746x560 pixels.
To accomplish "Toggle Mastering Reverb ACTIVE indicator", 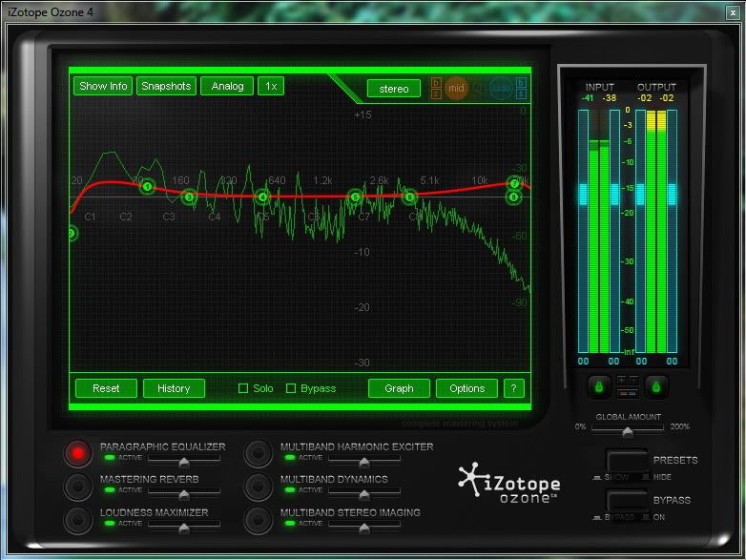I will (x=110, y=490).
